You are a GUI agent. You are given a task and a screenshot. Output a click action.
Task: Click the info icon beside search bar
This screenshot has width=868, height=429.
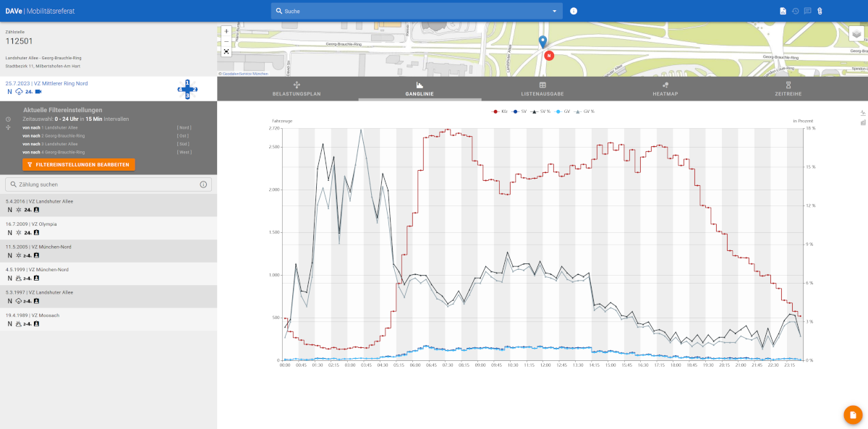tap(574, 11)
